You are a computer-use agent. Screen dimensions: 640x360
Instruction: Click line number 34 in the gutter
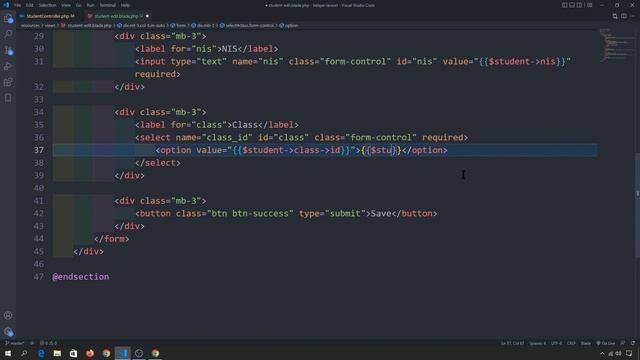click(39, 112)
